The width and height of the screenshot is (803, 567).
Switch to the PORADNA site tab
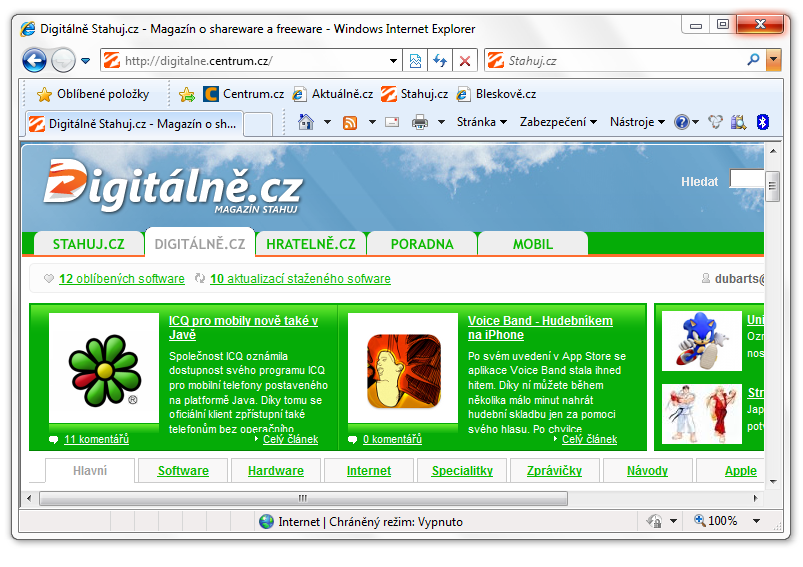point(422,244)
